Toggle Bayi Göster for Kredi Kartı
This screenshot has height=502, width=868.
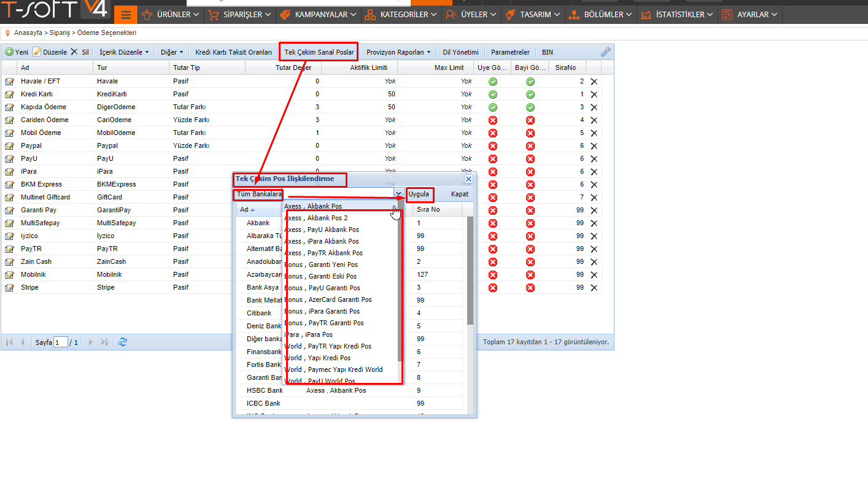point(530,94)
